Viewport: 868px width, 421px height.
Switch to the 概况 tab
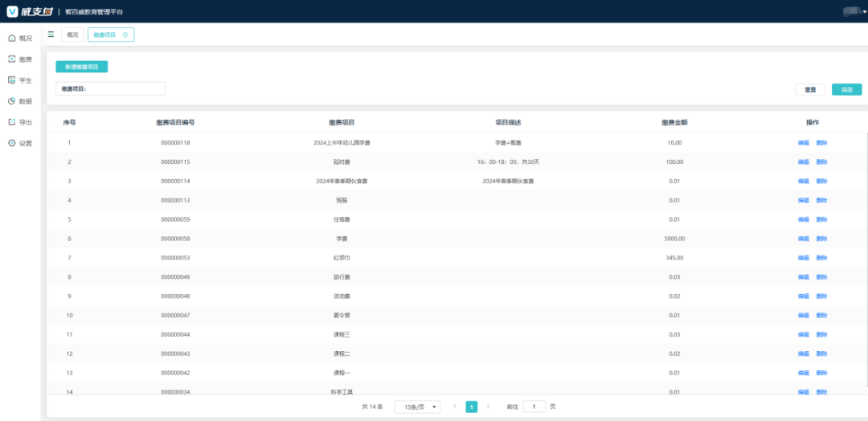click(x=72, y=35)
